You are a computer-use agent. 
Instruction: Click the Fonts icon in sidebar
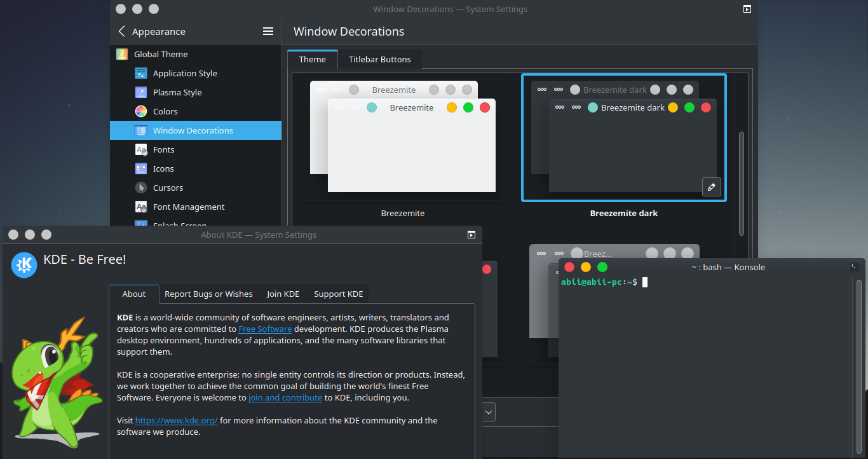141,149
